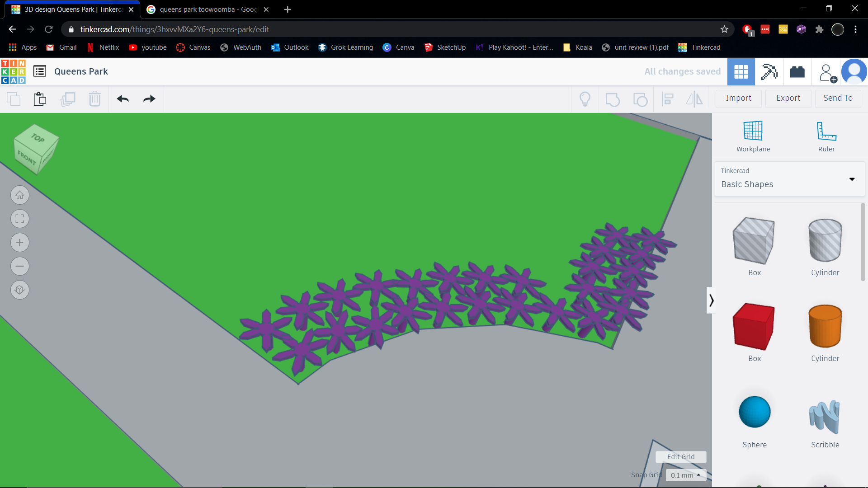Image resolution: width=868 pixels, height=488 pixels.
Task: Toggle show all hidden objects lightbulb
Action: coord(585,99)
